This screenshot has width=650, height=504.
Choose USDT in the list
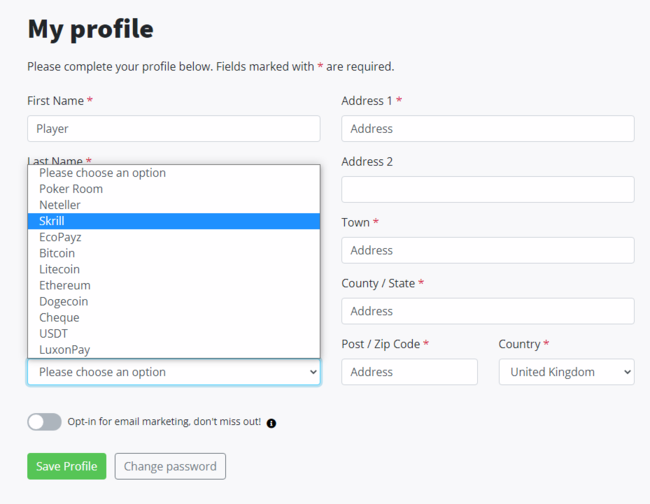coord(174,334)
